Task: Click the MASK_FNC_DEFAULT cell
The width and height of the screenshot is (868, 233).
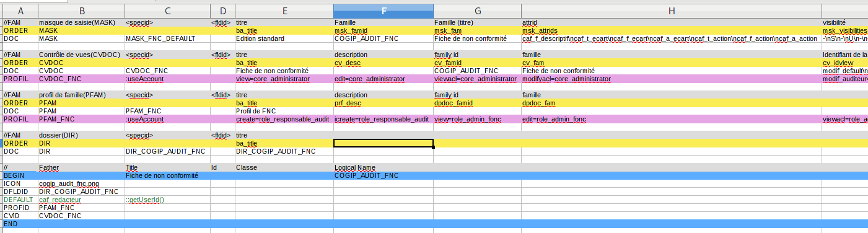Action: click(x=167, y=38)
